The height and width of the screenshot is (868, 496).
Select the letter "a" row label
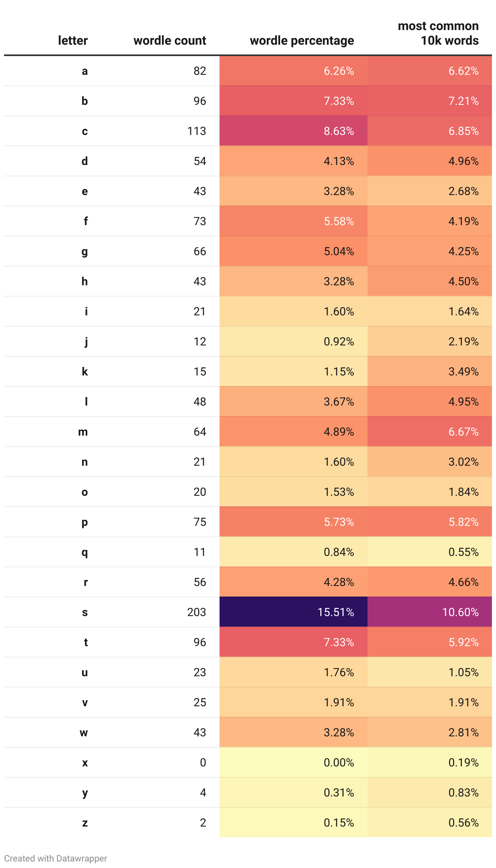click(85, 71)
